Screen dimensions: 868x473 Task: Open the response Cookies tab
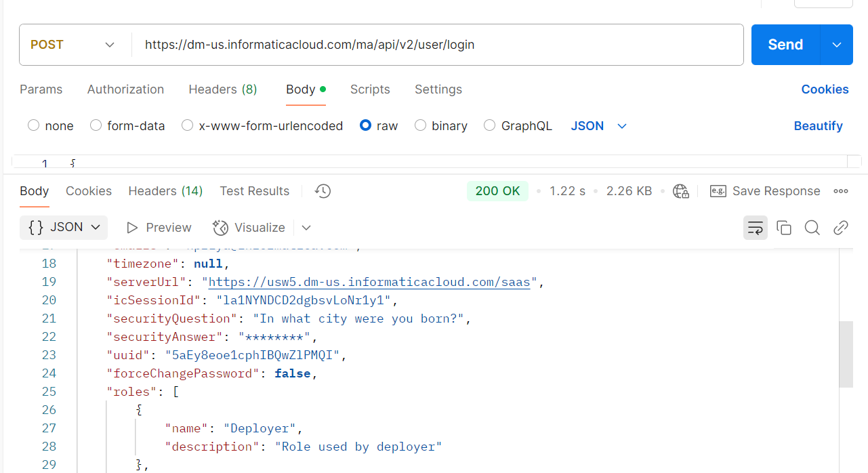coord(89,191)
